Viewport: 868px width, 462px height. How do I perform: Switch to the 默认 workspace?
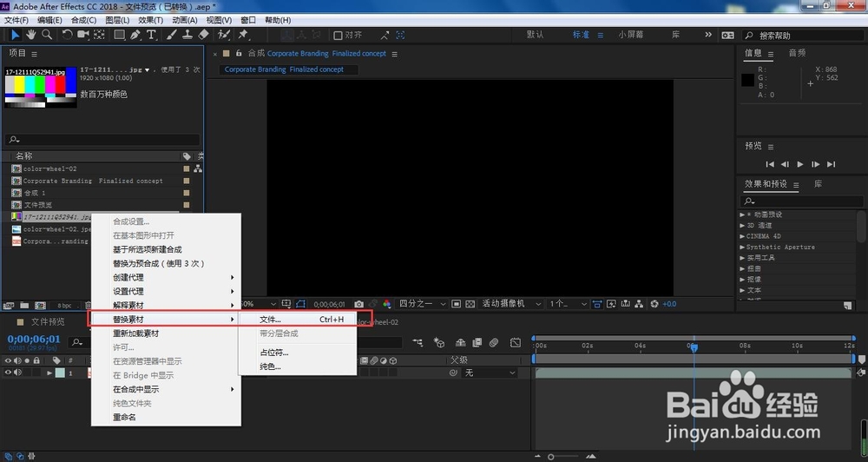click(x=535, y=35)
